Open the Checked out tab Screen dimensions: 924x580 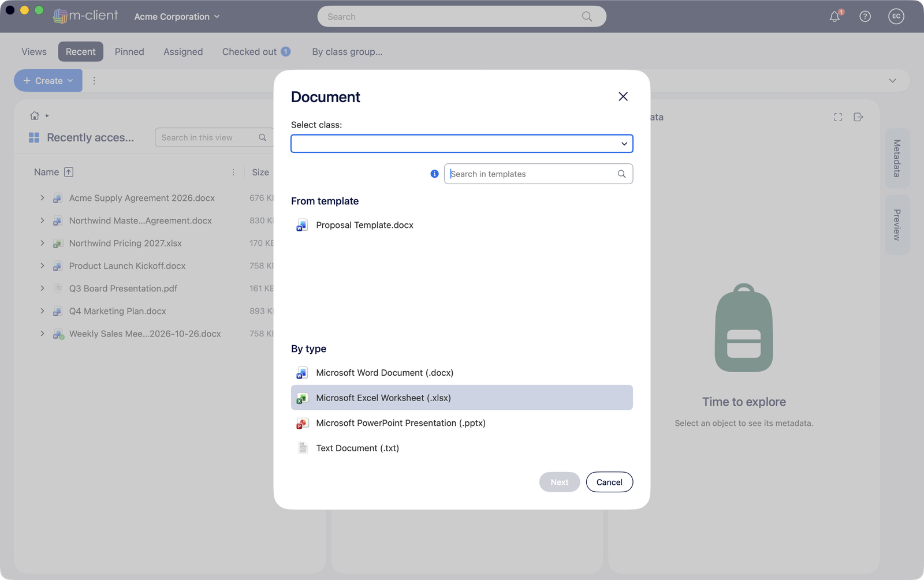click(256, 52)
